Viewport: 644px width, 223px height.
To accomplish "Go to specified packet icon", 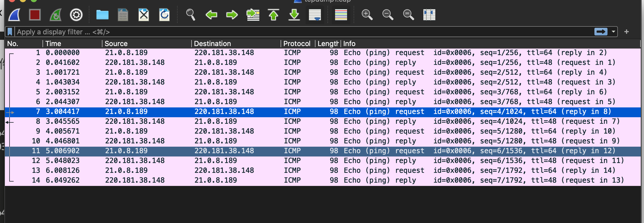I will (253, 15).
